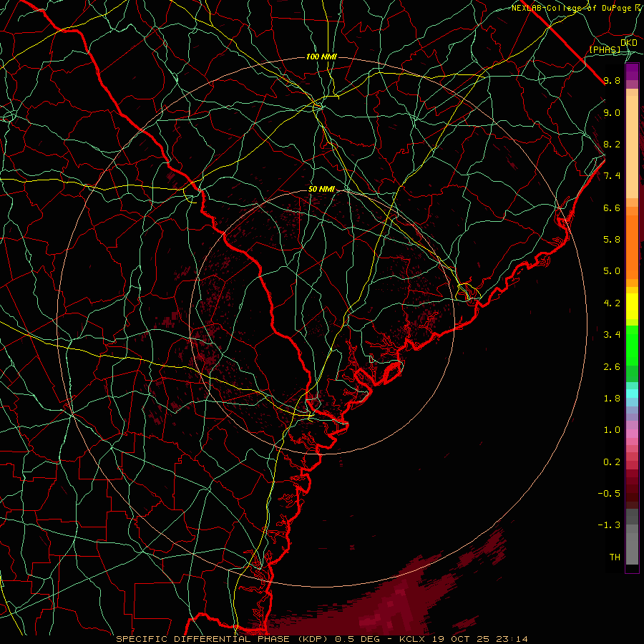644x644 pixels.
Task: Click the 0.2 value on the color scale
Action: click(x=612, y=462)
